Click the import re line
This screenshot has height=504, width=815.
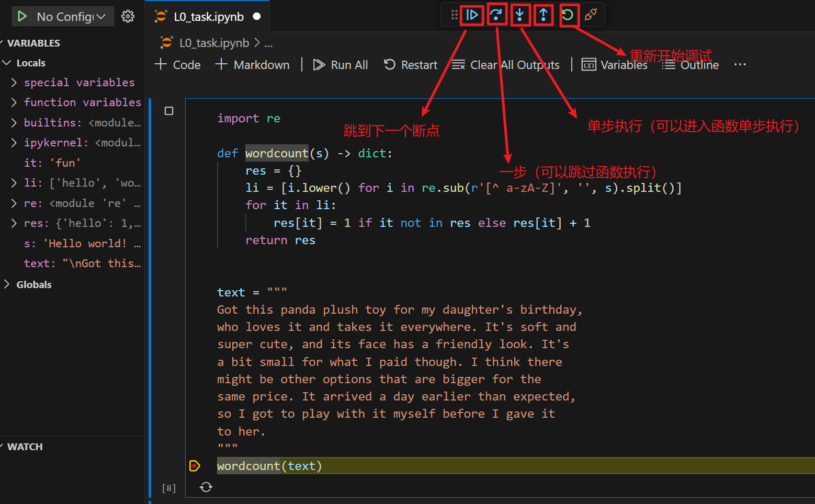click(248, 119)
